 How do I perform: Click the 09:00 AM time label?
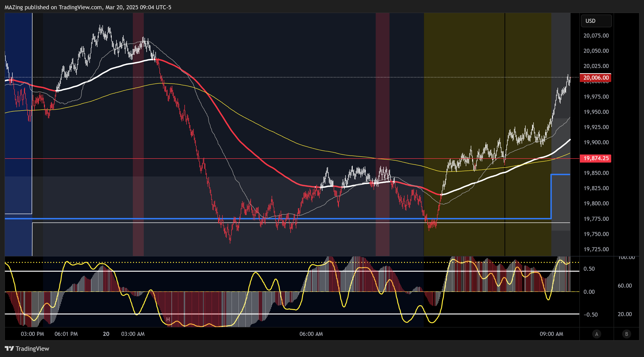[551, 334]
